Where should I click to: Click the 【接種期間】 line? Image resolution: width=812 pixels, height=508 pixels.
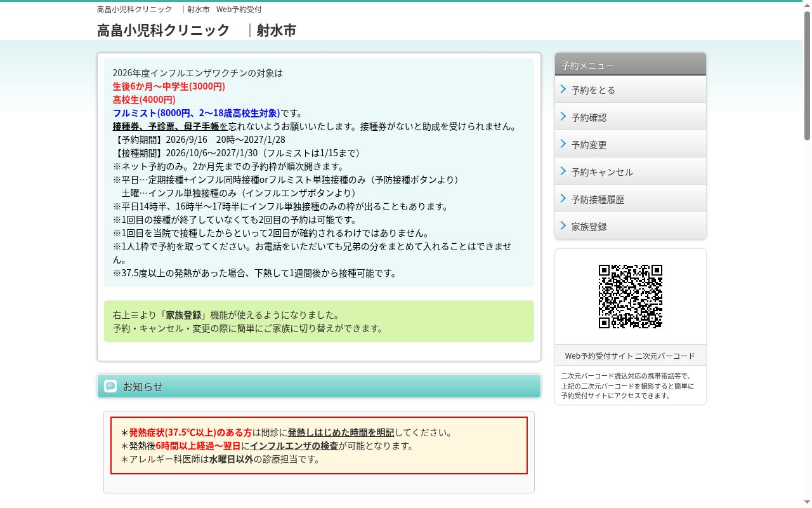(239, 153)
